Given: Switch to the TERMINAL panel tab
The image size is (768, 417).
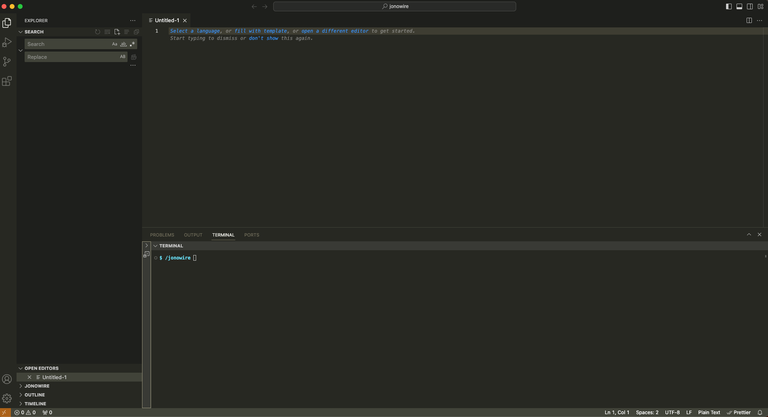Looking at the screenshot, I should point(223,235).
